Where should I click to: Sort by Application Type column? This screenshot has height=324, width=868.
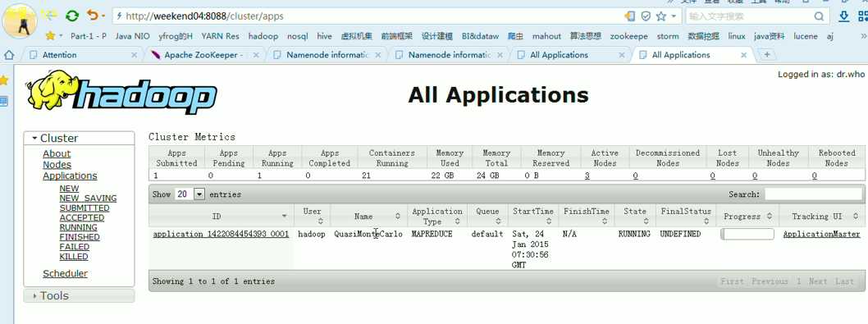tap(436, 216)
